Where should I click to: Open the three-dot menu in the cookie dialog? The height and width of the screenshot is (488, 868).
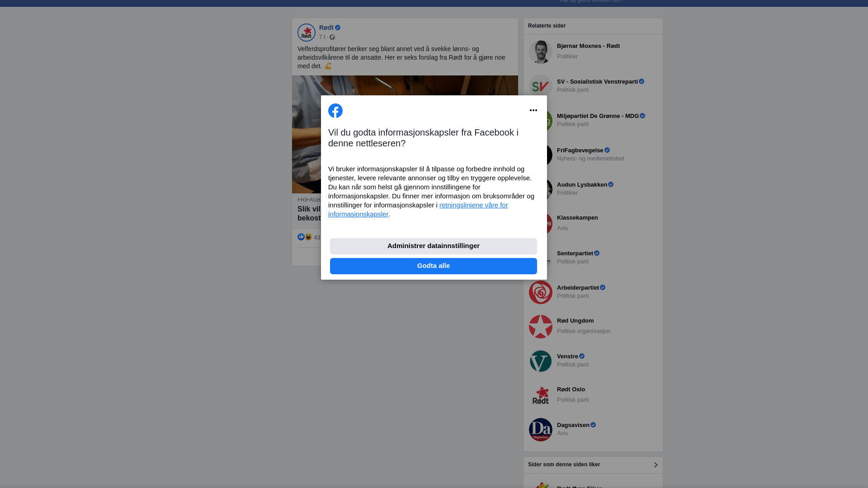coord(533,110)
